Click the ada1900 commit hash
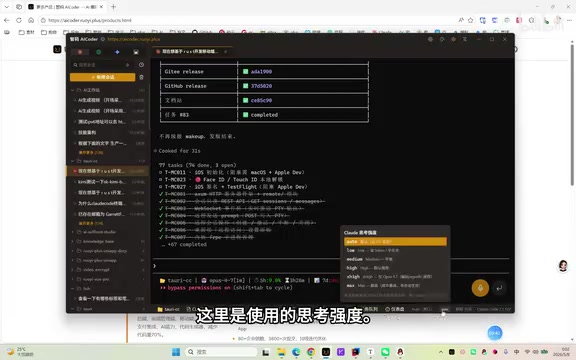Viewport: 576px width, 360px height. click(261, 72)
